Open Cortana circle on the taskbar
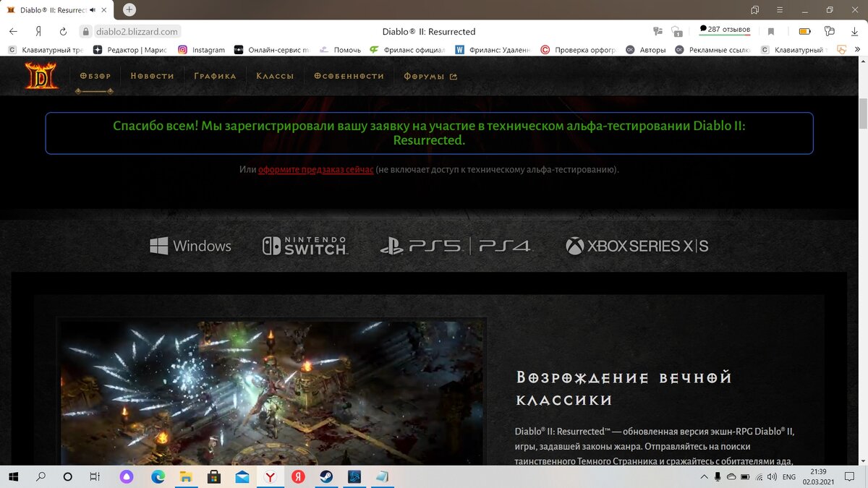 pos(68,477)
